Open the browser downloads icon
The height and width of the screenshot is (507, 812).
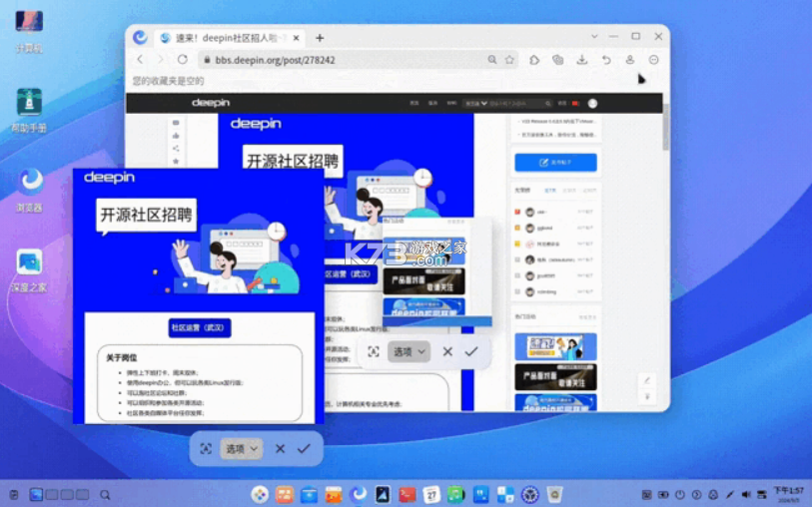(582, 60)
